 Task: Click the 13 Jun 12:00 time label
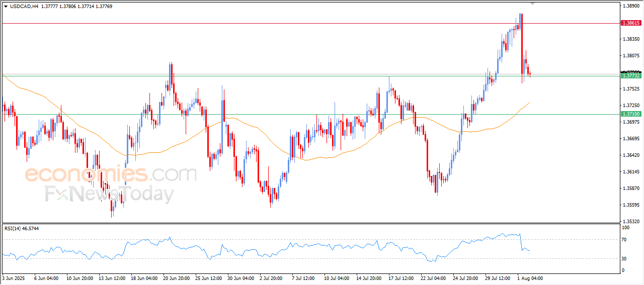pos(113,278)
